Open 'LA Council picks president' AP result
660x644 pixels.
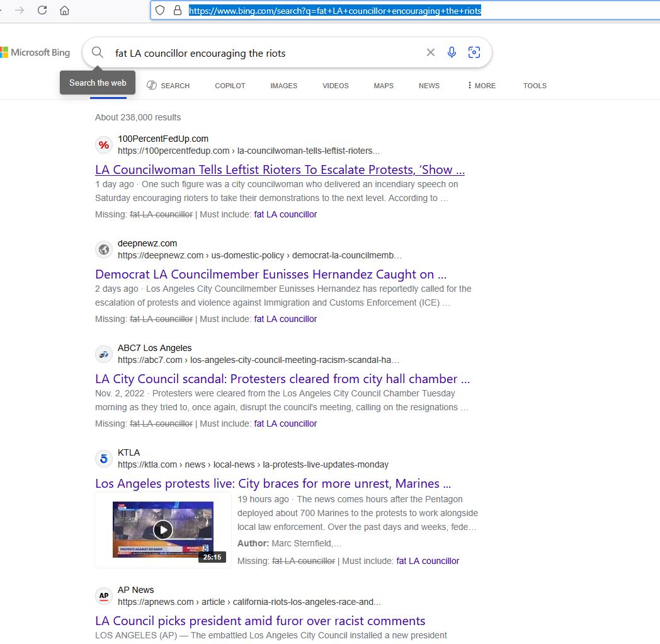(x=260, y=621)
